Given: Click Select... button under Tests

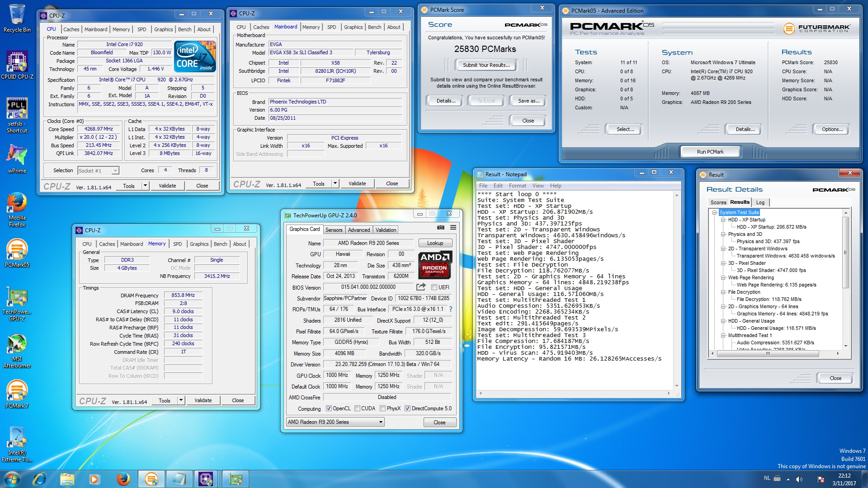Looking at the screenshot, I should (625, 129).
